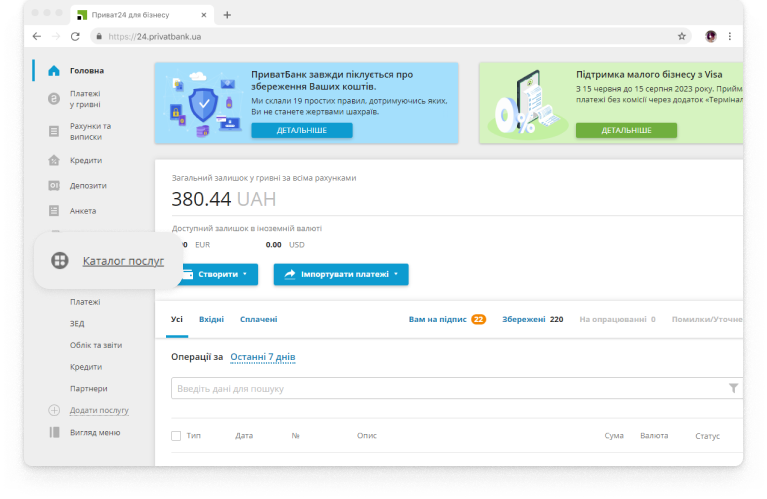Open Платежі у гривні sidebar icon
Screen dimensions: 767x499
(x=54, y=99)
